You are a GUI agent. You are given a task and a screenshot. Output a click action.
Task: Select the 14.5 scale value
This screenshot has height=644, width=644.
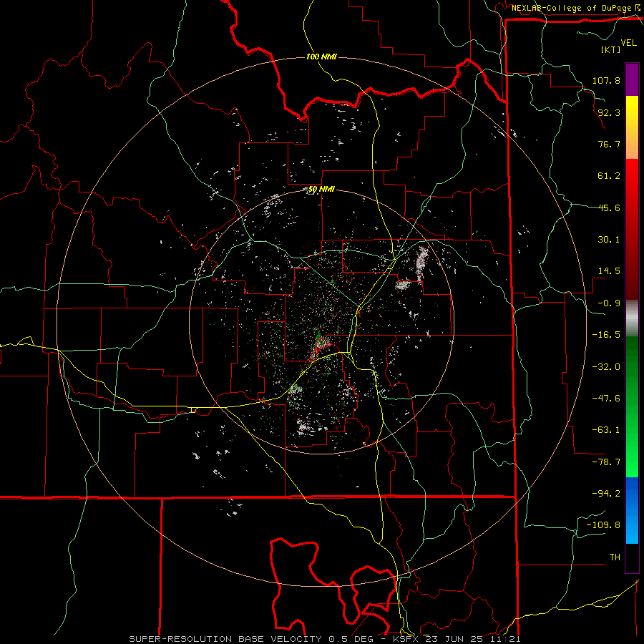coord(609,271)
